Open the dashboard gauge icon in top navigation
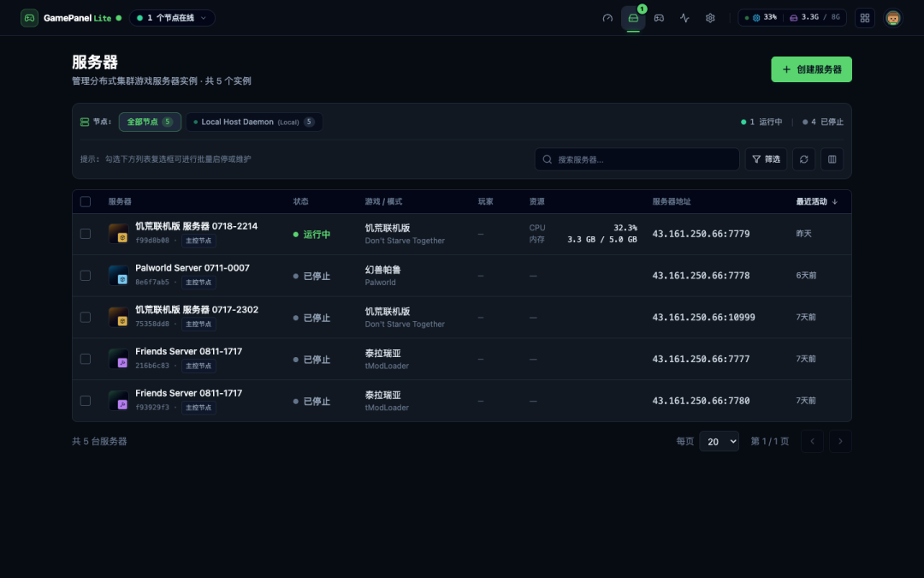This screenshot has height=578, width=924. [x=607, y=18]
